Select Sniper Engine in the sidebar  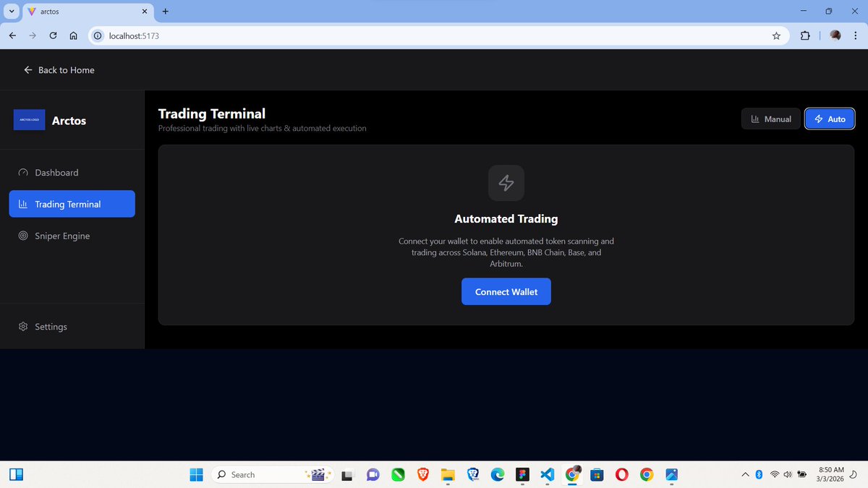(62, 236)
